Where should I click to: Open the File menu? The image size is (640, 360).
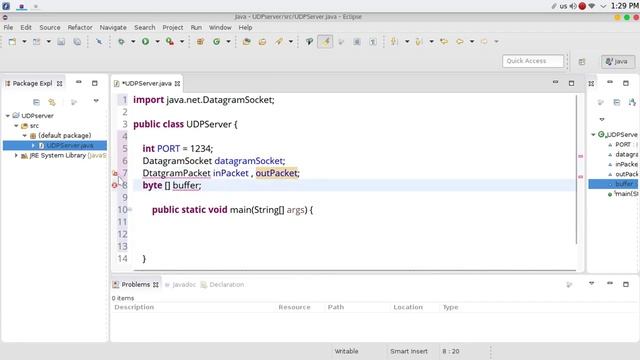[8, 27]
